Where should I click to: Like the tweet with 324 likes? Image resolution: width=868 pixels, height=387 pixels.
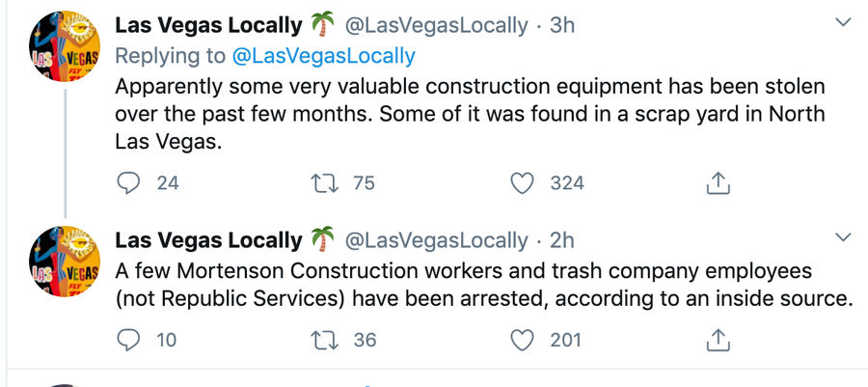coord(522,183)
